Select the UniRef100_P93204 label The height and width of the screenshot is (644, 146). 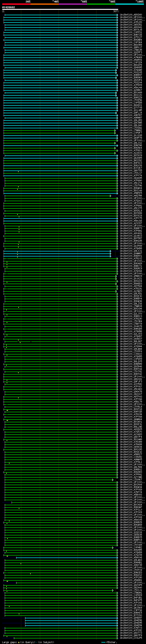(131, 82)
